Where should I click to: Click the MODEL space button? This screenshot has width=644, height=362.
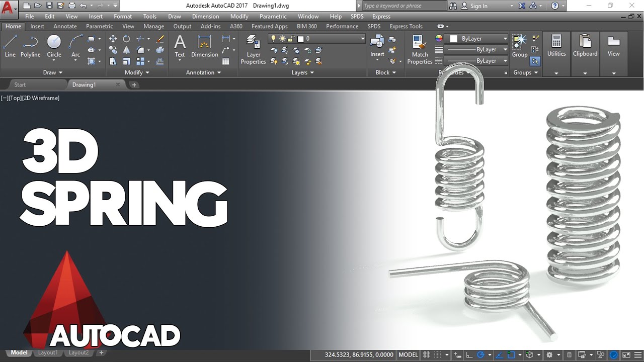408,354
